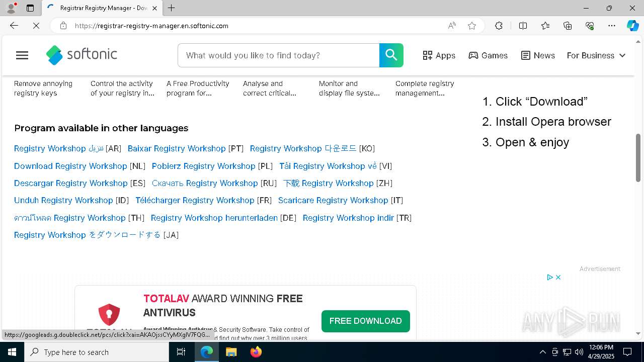This screenshot has width=644, height=362.
Task: Show hidden system tray icons
Action: tap(542, 352)
